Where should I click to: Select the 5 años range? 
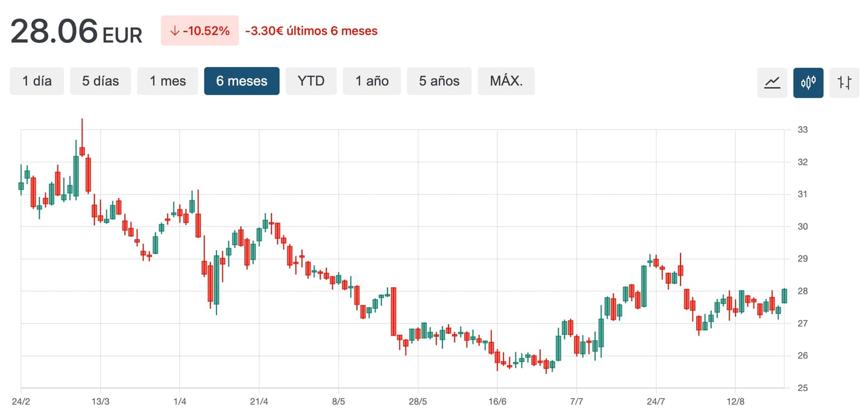439,81
